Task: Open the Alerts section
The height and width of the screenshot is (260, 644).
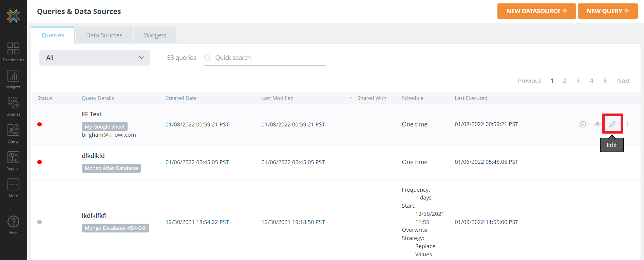Action: coord(13,133)
